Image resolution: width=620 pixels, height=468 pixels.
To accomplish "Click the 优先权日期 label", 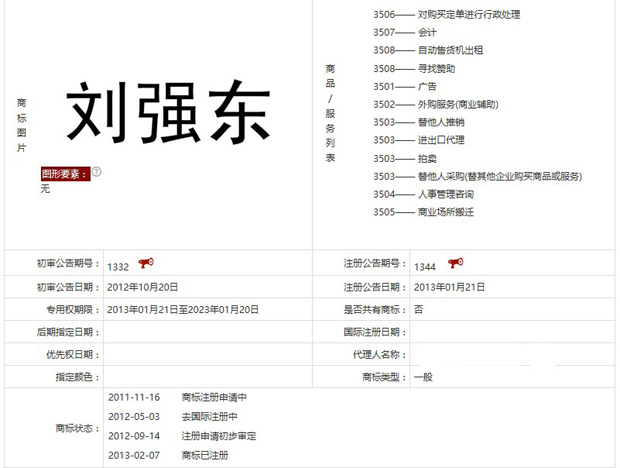I will [x=73, y=355].
